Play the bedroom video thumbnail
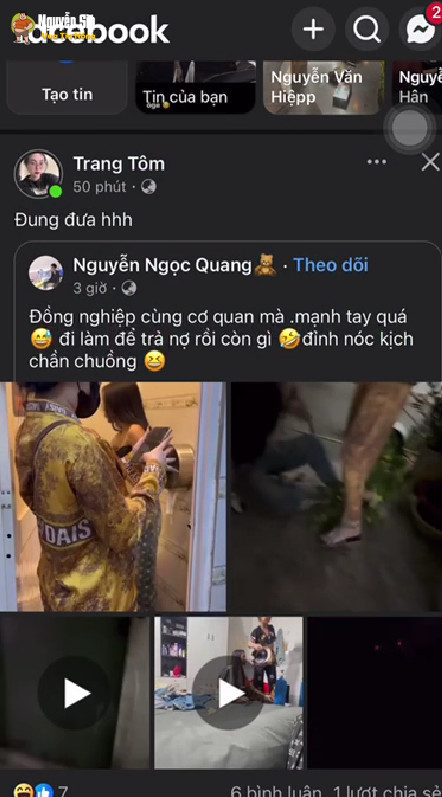The height and width of the screenshot is (797, 442). [x=229, y=693]
